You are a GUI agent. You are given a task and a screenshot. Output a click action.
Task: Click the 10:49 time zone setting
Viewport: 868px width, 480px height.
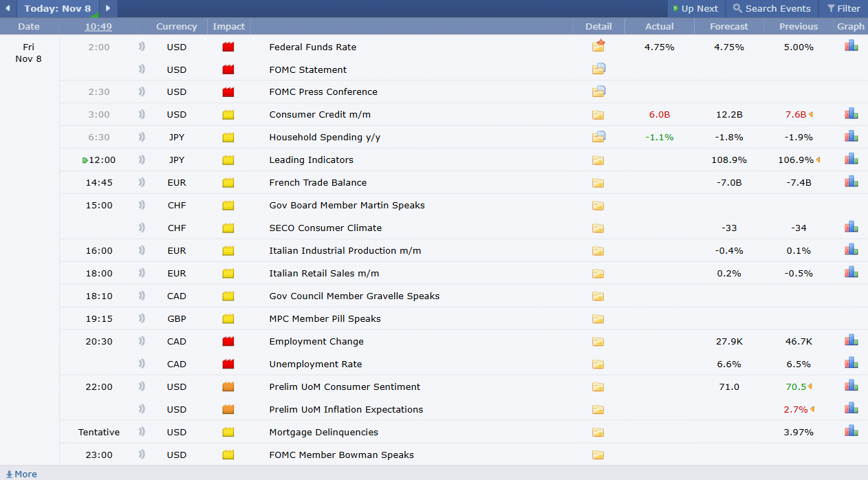click(x=98, y=26)
